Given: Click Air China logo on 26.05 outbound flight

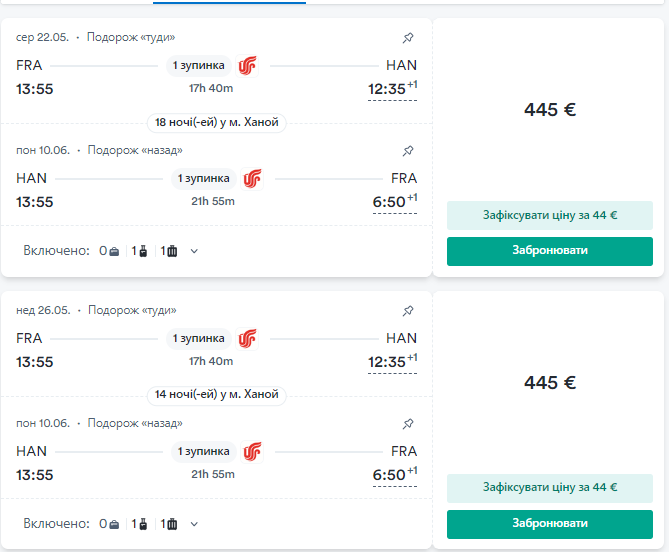Looking at the screenshot, I should click(247, 339).
